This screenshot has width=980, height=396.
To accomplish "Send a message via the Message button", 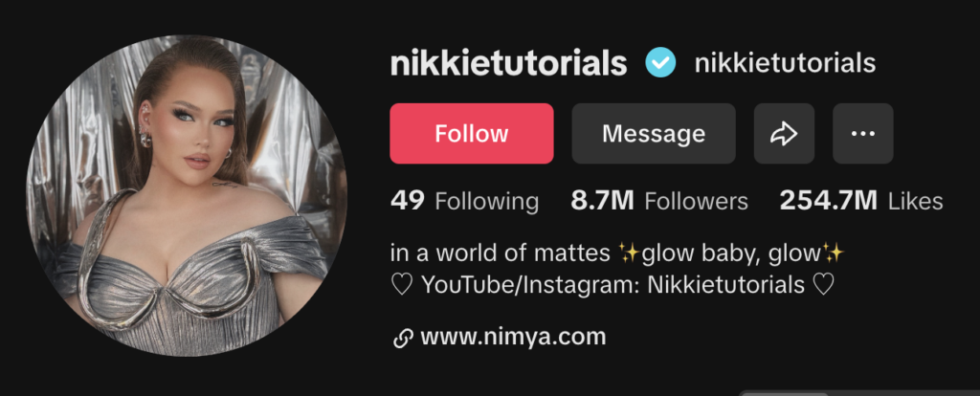I will tap(654, 134).
